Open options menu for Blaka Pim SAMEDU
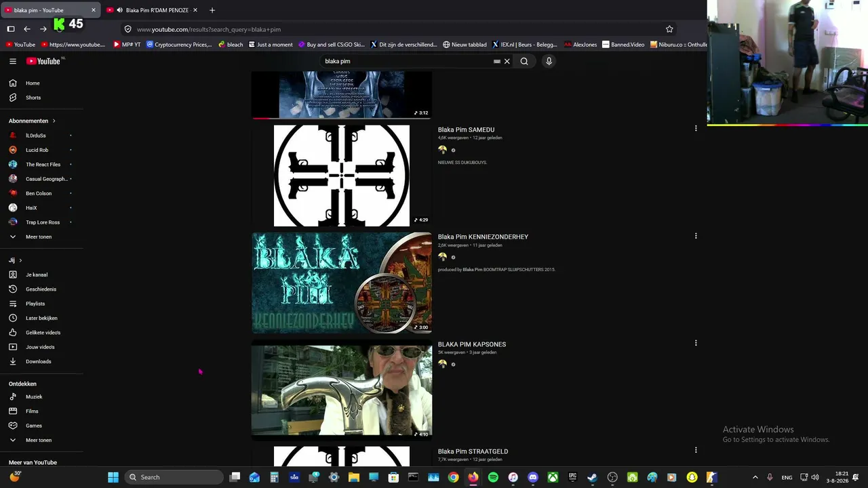This screenshot has height=488, width=868. (696, 128)
